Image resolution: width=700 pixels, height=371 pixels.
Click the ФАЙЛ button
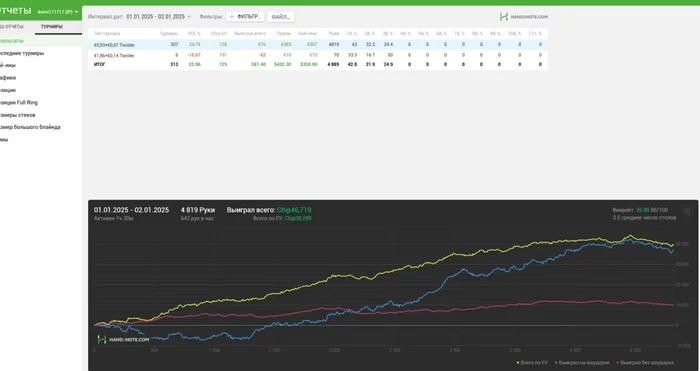point(280,17)
